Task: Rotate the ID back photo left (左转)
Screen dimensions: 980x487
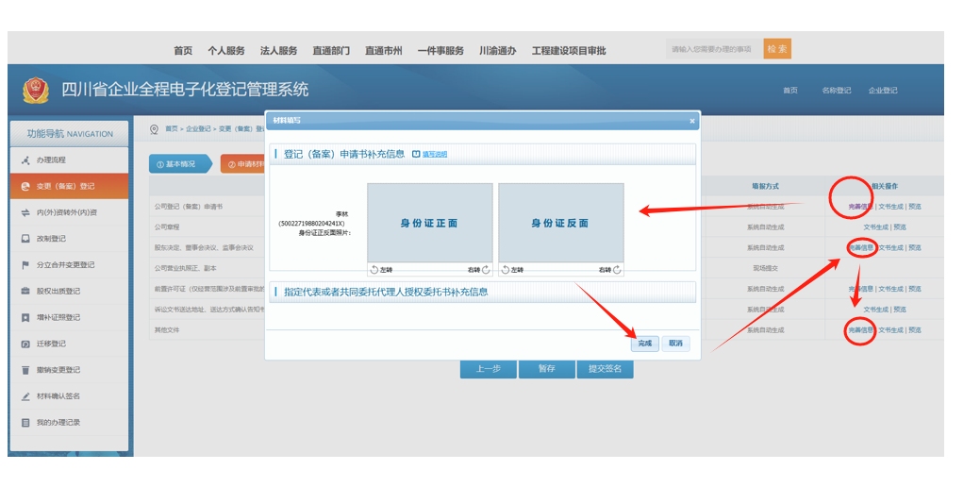Action: pos(512,270)
